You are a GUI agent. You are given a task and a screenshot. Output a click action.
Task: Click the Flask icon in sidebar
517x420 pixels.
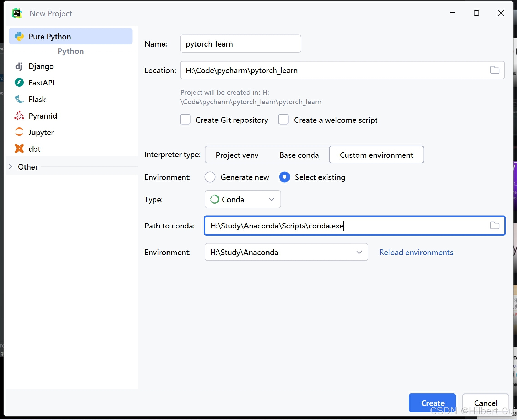[x=19, y=99]
